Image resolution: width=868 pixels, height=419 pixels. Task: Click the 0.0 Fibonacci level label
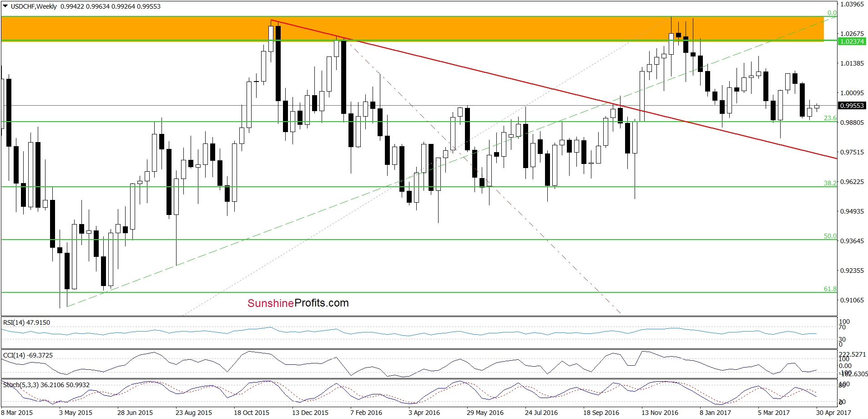(832, 13)
